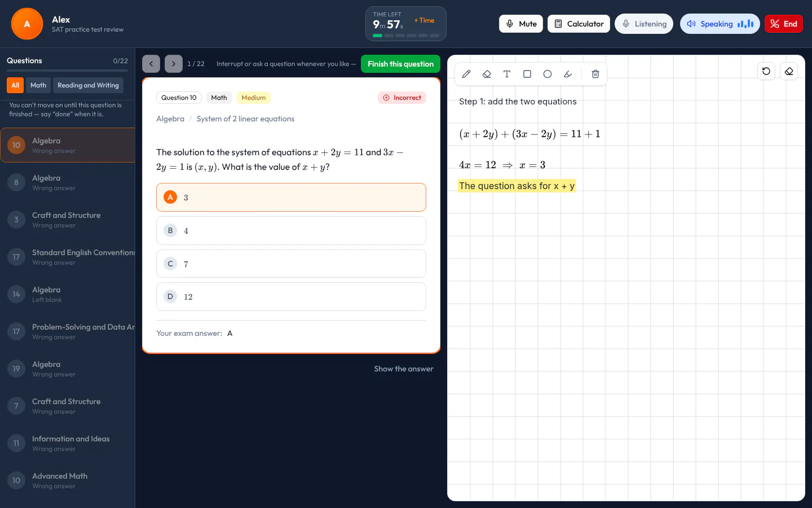Open the Standard English Conventions question
Image resolution: width=812 pixels, height=508 pixels.
(x=68, y=257)
